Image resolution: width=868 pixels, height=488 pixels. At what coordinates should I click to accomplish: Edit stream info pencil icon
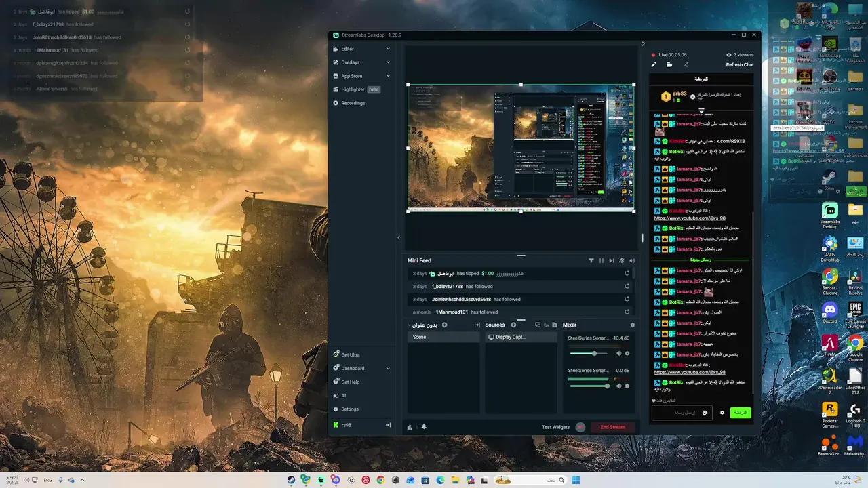[x=654, y=64]
